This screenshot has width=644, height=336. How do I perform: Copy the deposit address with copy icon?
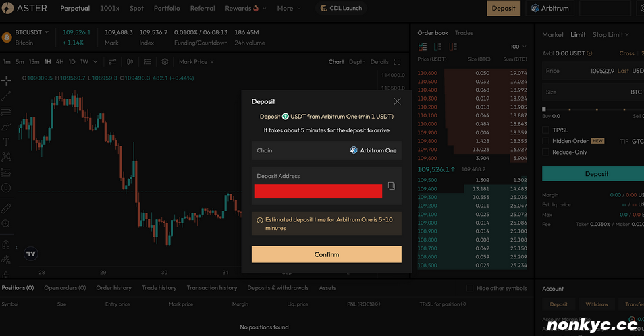(x=391, y=186)
